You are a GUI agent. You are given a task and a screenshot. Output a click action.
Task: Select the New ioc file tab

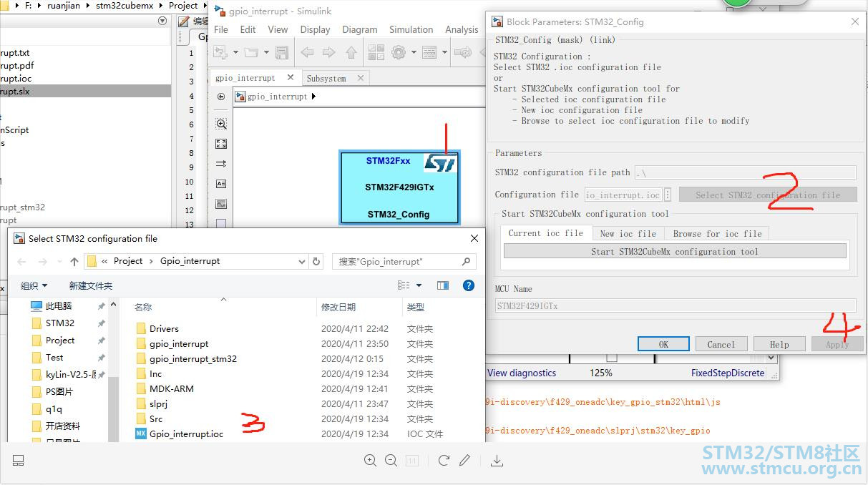[628, 233]
